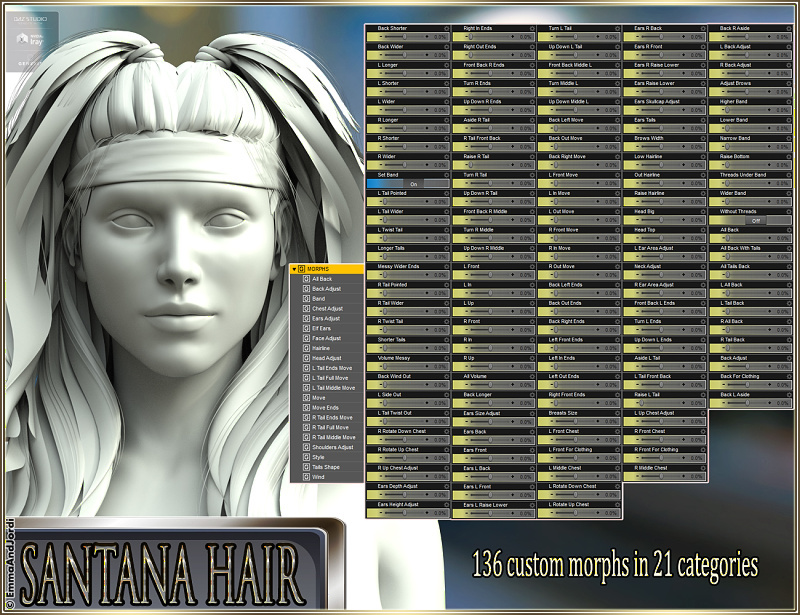Viewport: 800px width, 615px height.
Task: Click the icon beside Wind category
Action: point(306,477)
